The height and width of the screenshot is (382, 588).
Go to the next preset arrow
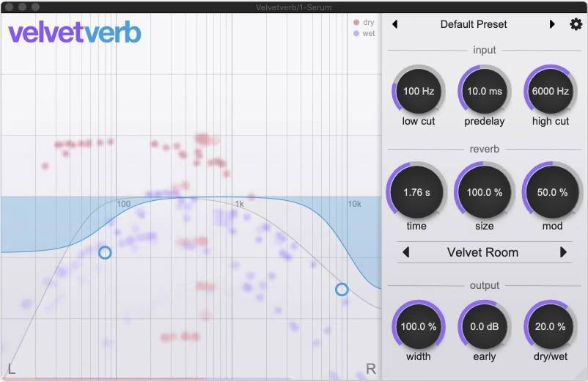pos(552,24)
